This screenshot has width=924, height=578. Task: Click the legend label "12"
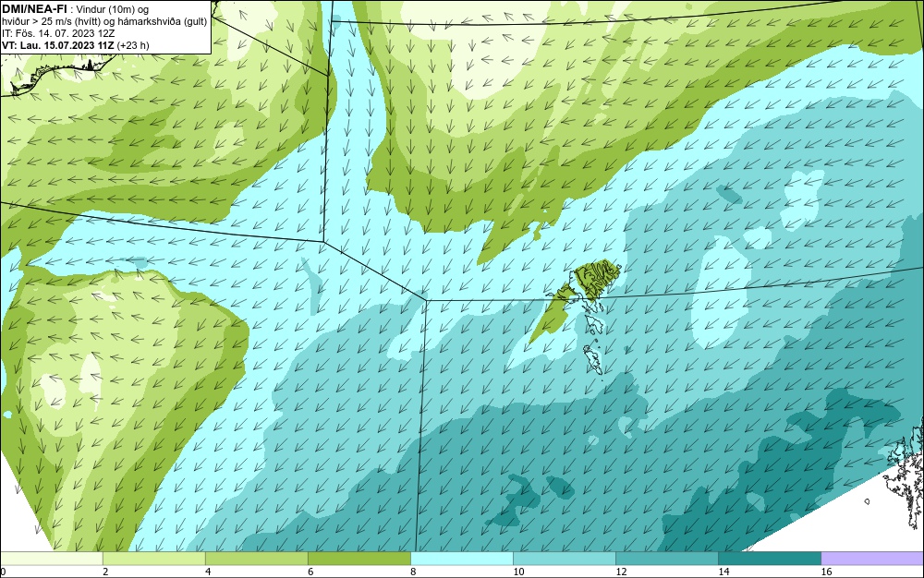[621, 572]
